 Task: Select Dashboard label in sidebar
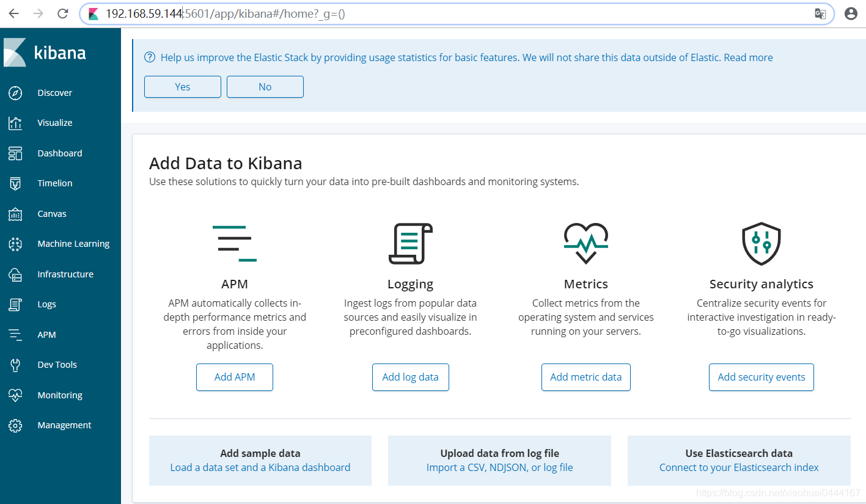pos(60,153)
